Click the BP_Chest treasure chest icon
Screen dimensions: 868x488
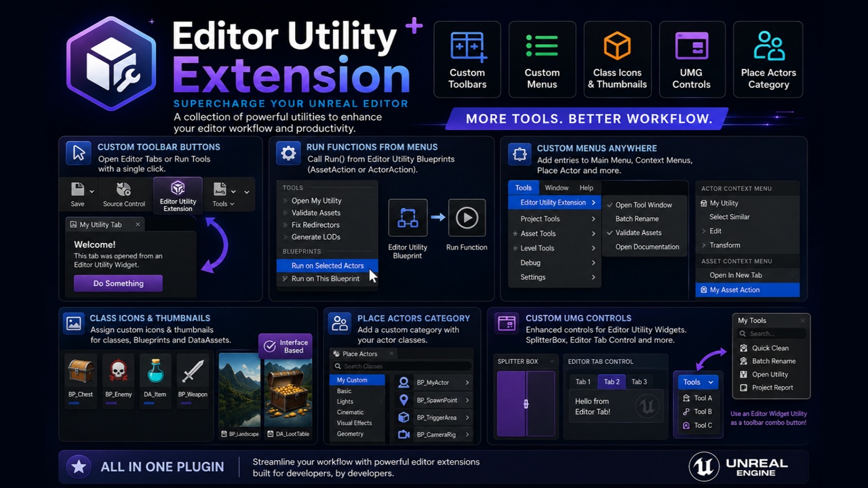tap(81, 371)
